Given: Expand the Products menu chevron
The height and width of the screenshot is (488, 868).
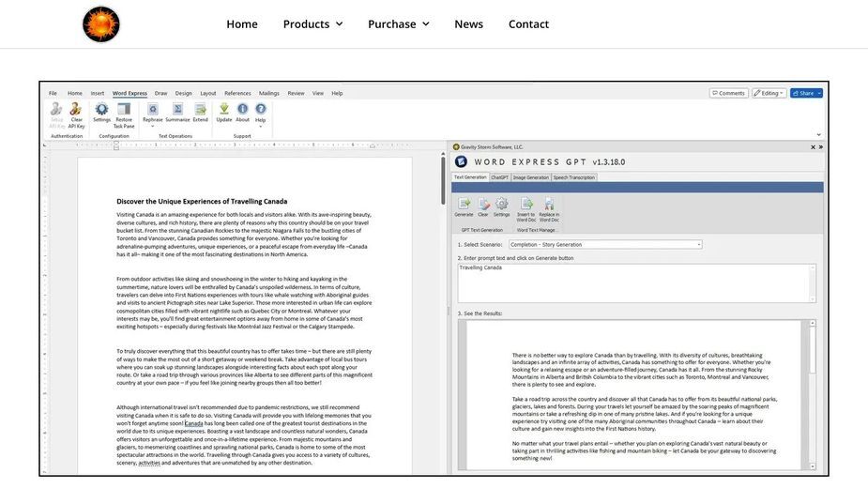Looking at the screenshot, I should coord(340,23).
